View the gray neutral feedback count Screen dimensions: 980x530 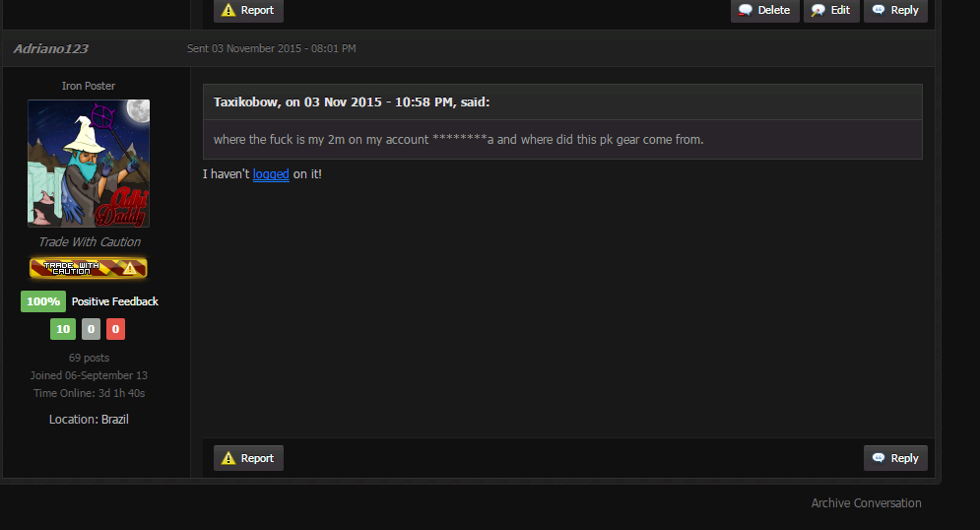[x=91, y=329]
